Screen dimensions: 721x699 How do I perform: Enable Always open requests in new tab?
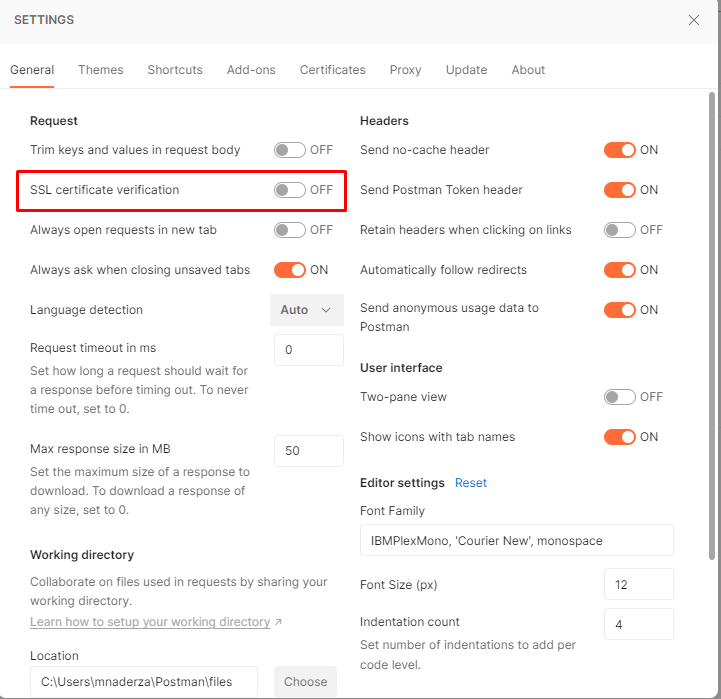tap(290, 230)
